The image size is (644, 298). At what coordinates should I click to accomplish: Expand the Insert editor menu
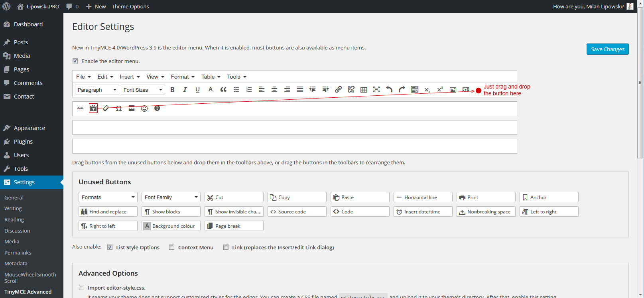[x=130, y=77]
